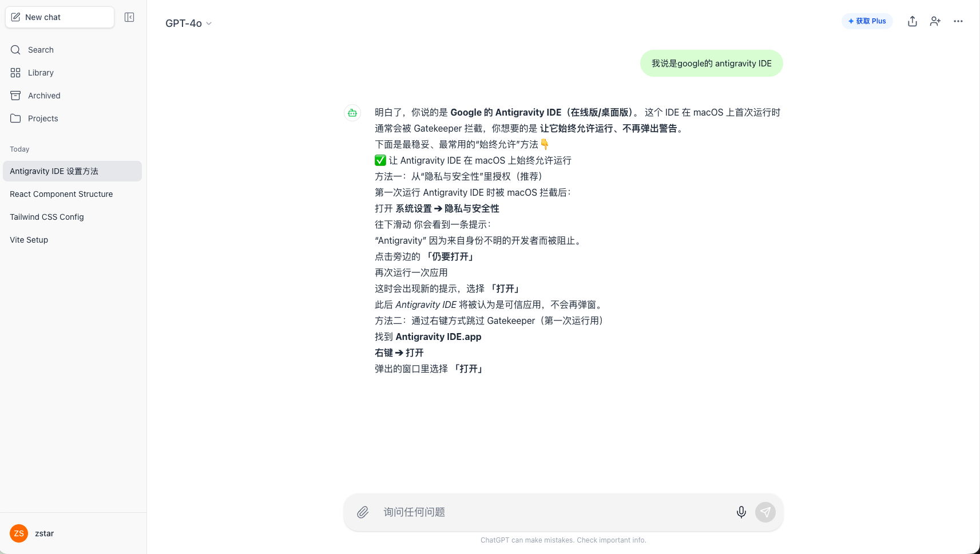Click the add people icon
This screenshot has height=554, width=980.
[x=935, y=21]
